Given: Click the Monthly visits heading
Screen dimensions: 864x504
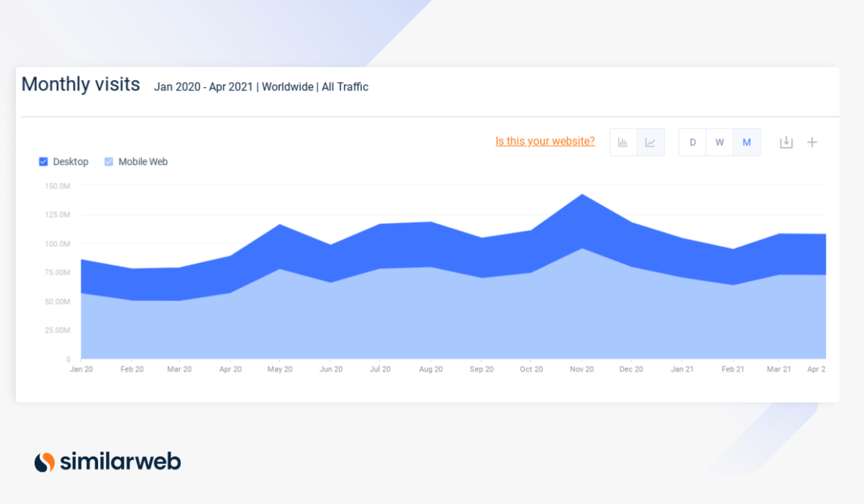Looking at the screenshot, I should (81, 84).
